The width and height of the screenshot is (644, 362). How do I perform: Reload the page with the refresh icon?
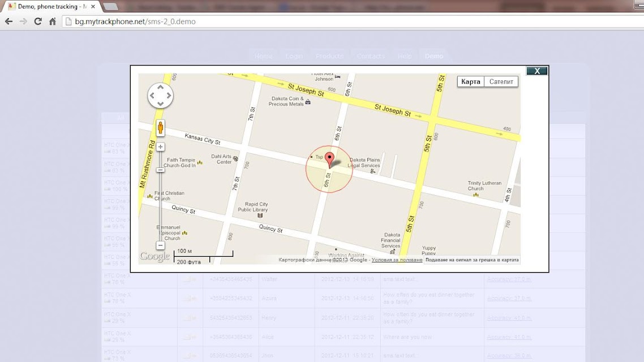pyautogui.click(x=38, y=21)
